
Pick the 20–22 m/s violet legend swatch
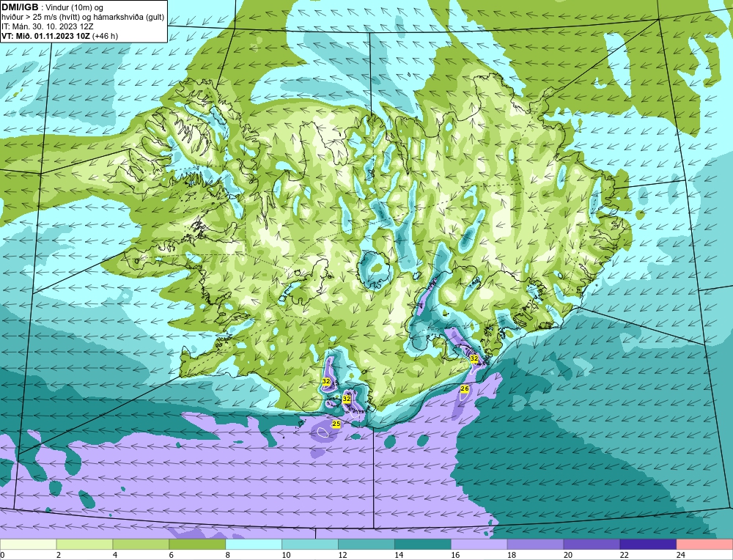[592, 545]
